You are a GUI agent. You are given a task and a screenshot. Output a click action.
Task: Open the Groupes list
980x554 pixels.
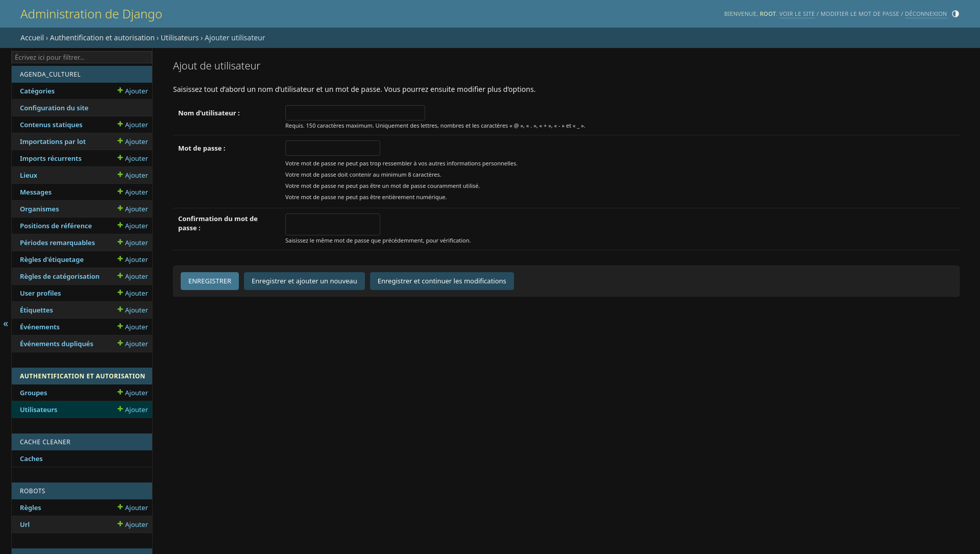33,393
